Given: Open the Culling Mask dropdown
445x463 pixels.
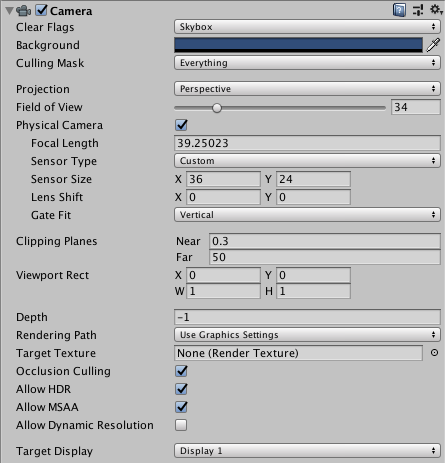Looking at the screenshot, I should click(x=307, y=63).
